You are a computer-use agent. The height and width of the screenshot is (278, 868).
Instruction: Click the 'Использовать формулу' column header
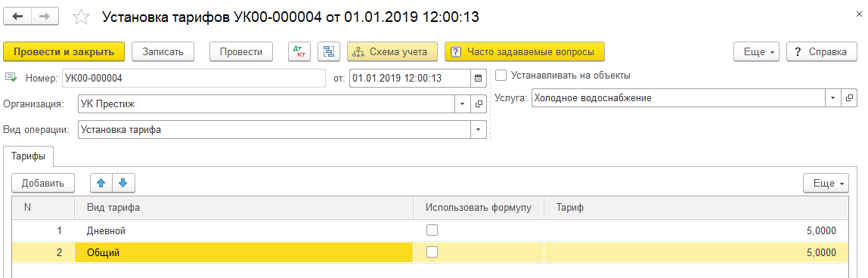479,208
